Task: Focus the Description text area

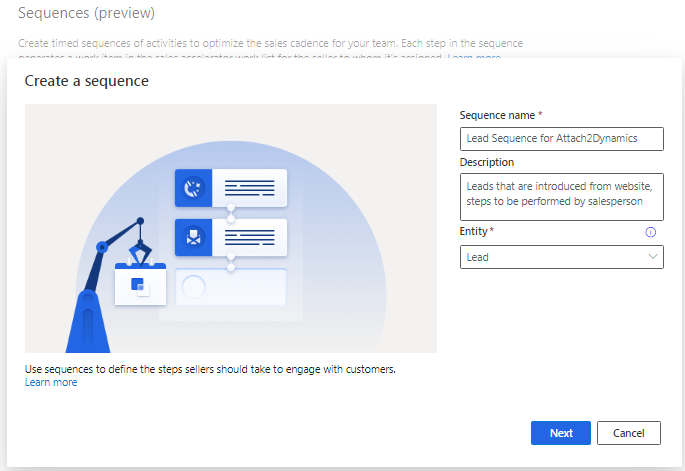Action: (x=562, y=197)
